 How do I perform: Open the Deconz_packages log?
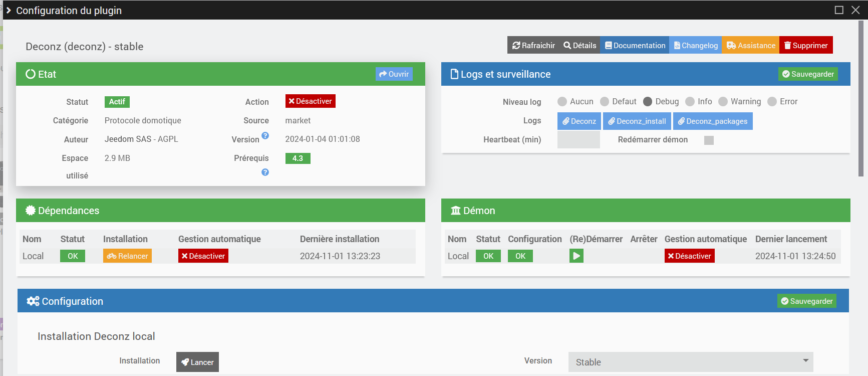pyautogui.click(x=713, y=121)
